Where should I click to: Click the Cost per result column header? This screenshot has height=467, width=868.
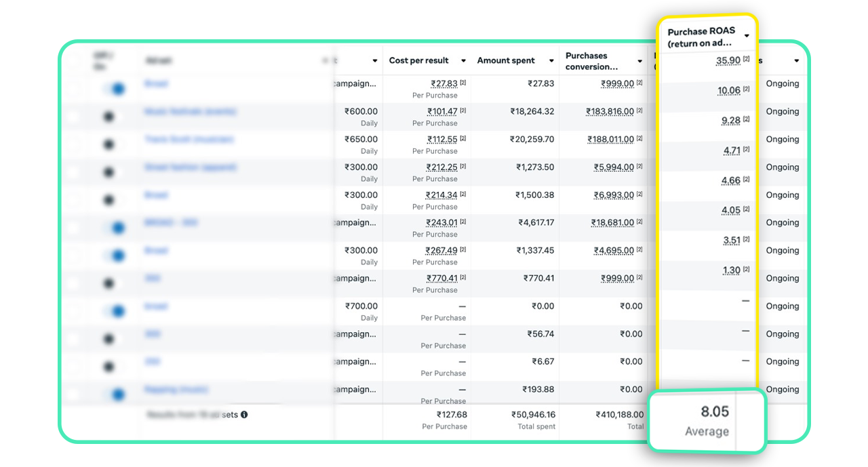pyautogui.click(x=418, y=60)
